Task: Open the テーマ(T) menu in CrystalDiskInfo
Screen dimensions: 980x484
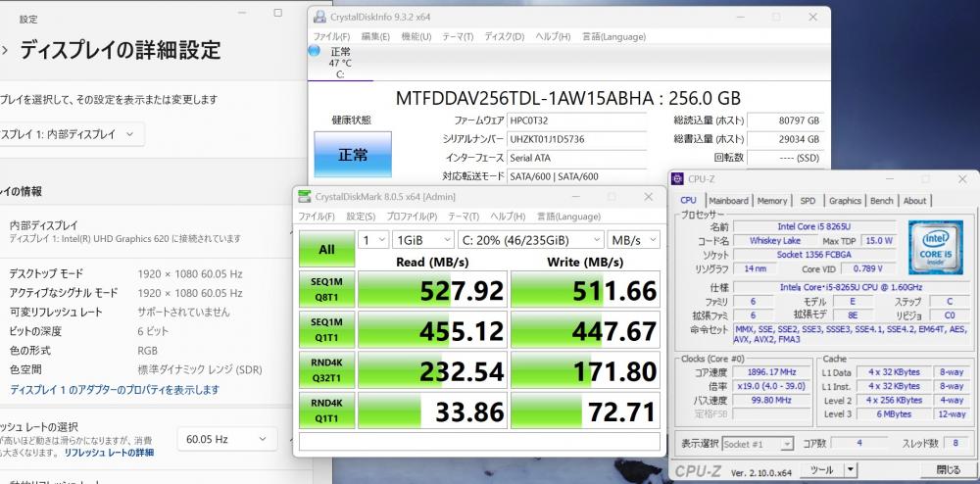Action: pos(458,37)
